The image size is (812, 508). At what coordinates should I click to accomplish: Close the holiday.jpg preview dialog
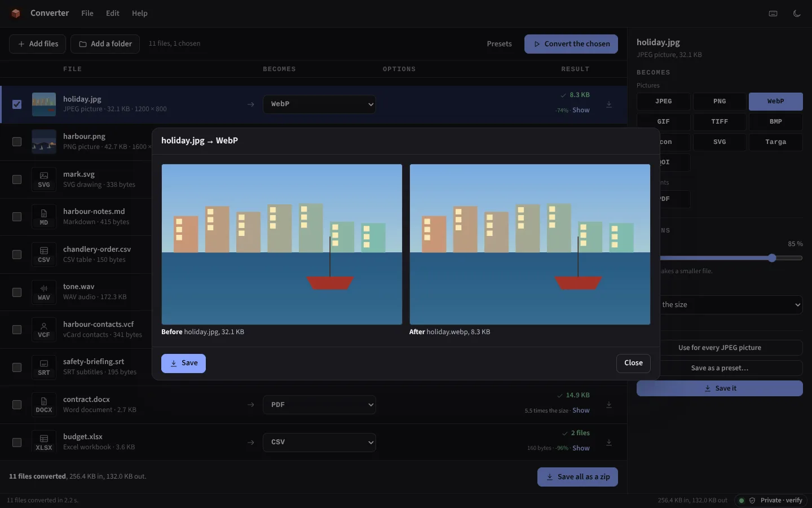point(633,364)
